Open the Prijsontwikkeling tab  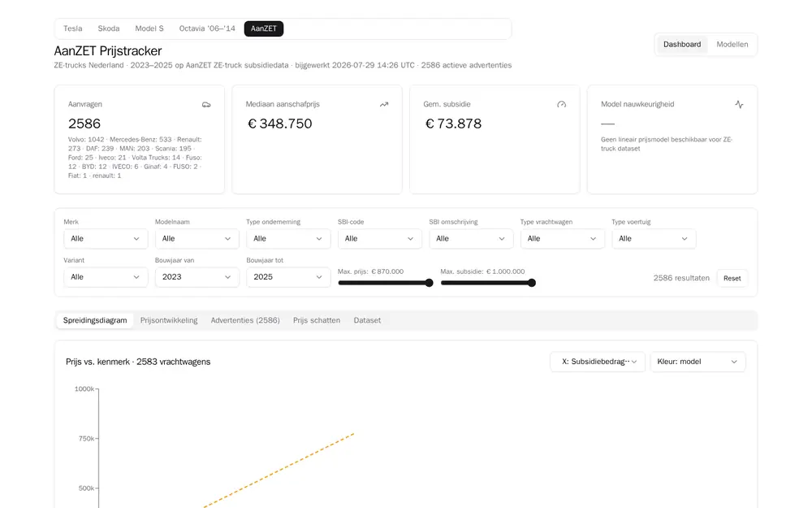169,320
